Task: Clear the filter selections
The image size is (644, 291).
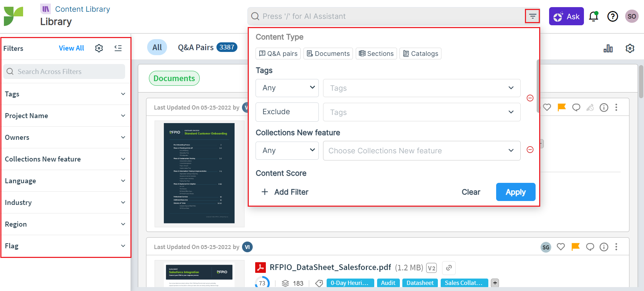Action: click(471, 192)
